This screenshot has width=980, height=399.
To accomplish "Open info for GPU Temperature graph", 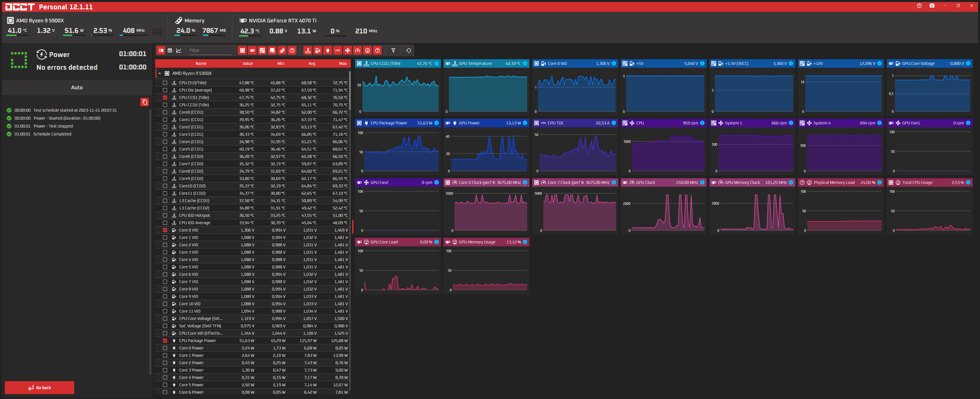I will 525,63.
